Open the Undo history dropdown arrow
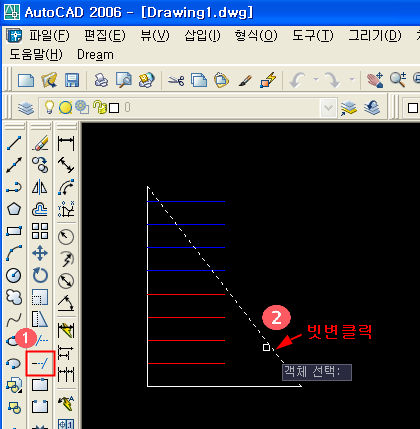The width and height of the screenshot is (420, 429). 316,80
